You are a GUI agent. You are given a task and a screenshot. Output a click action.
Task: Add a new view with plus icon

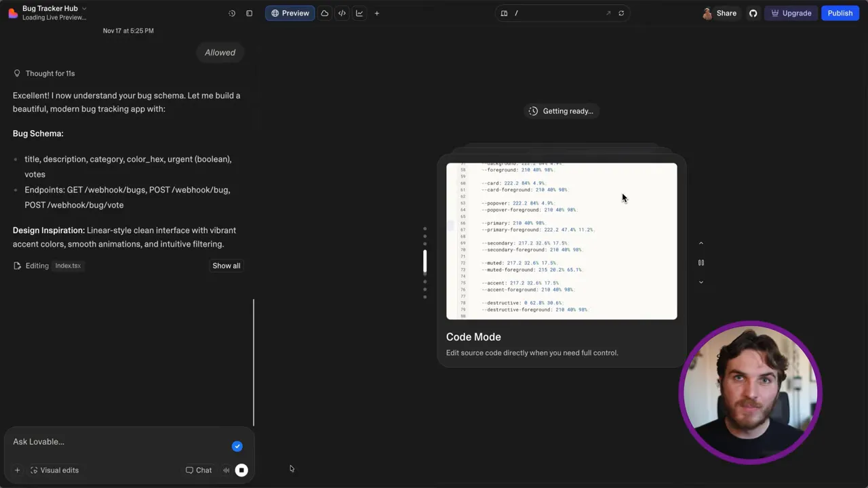(x=376, y=13)
